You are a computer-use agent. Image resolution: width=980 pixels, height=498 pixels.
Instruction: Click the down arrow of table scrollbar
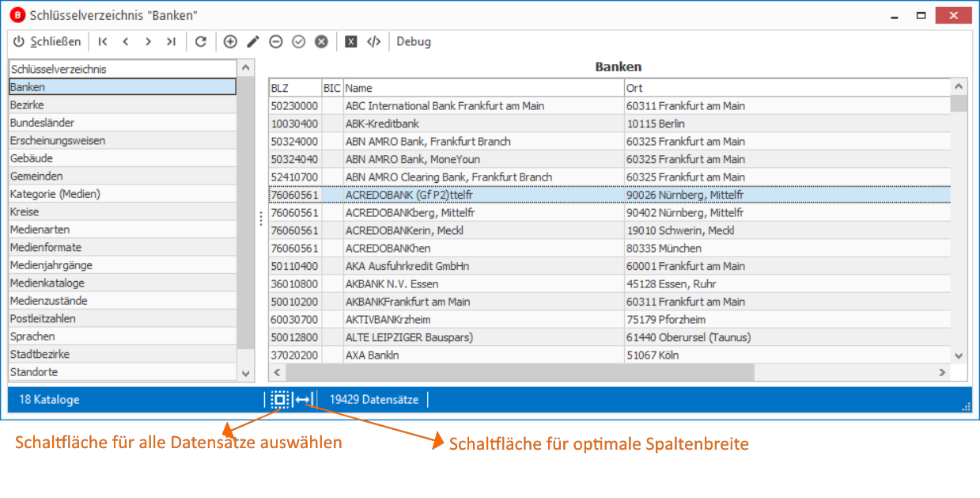pyautogui.click(x=959, y=355)
